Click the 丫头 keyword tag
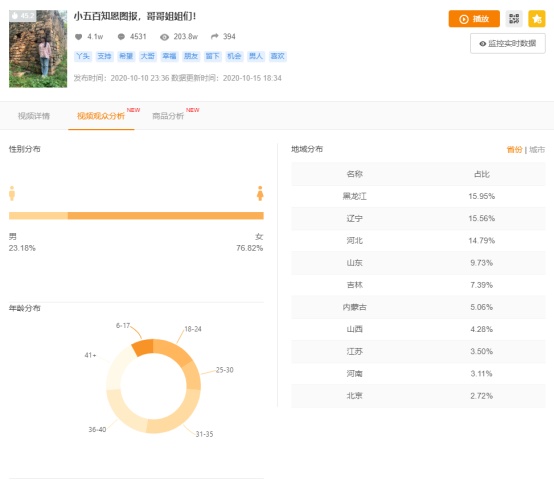Viewport: 554px width, 494px height. pos(83,56)
